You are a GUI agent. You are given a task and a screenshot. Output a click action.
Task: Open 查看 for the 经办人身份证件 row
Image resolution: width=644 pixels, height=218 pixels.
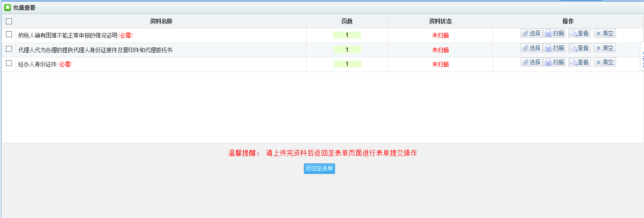pos(579,62)
